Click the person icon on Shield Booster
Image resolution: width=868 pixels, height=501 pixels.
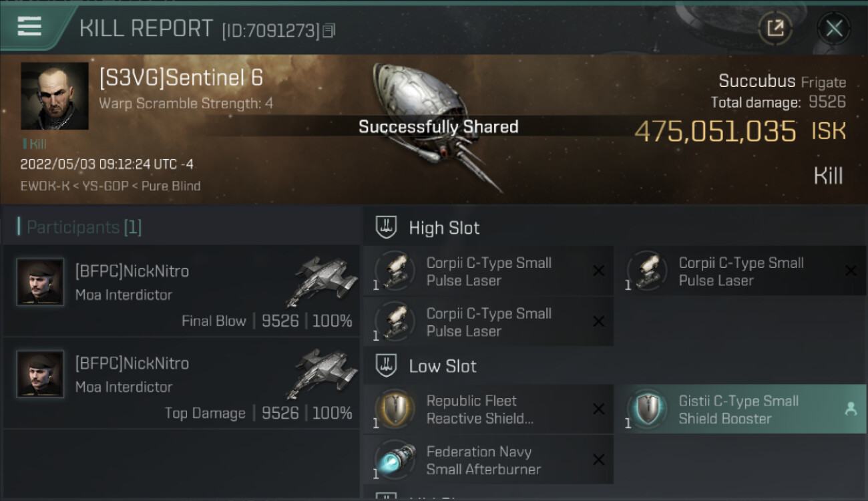pos(851,409)
